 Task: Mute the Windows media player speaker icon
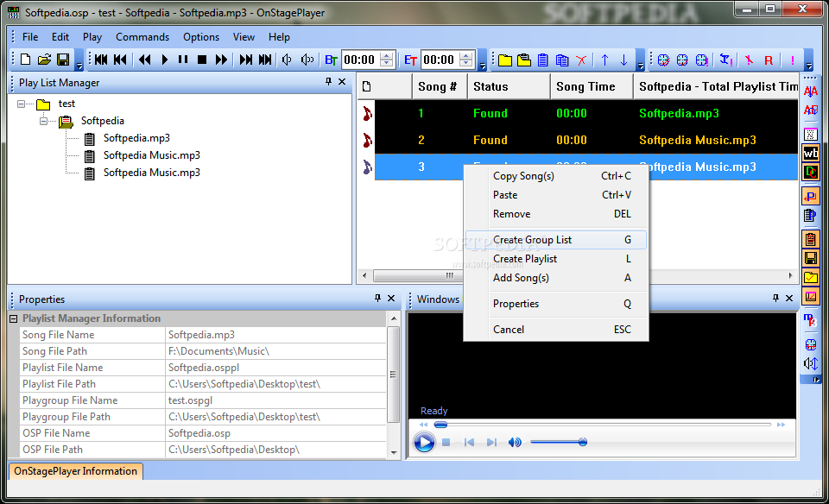(515, 442)
